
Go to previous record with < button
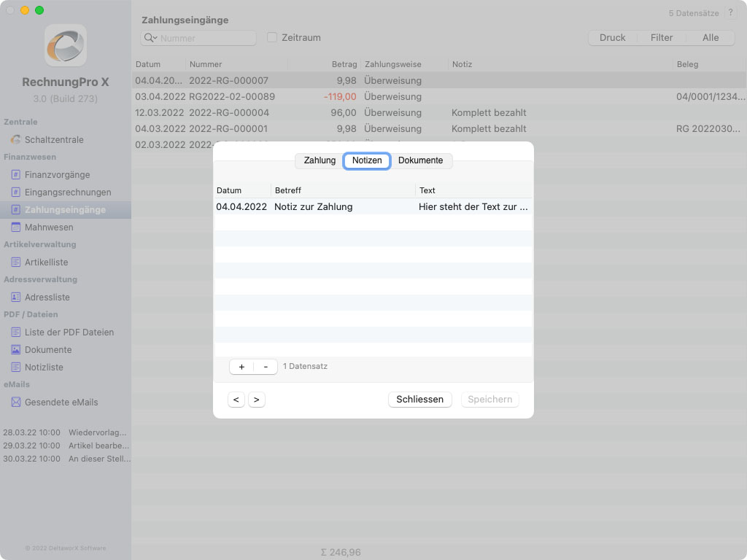click(x=236, y=400)
